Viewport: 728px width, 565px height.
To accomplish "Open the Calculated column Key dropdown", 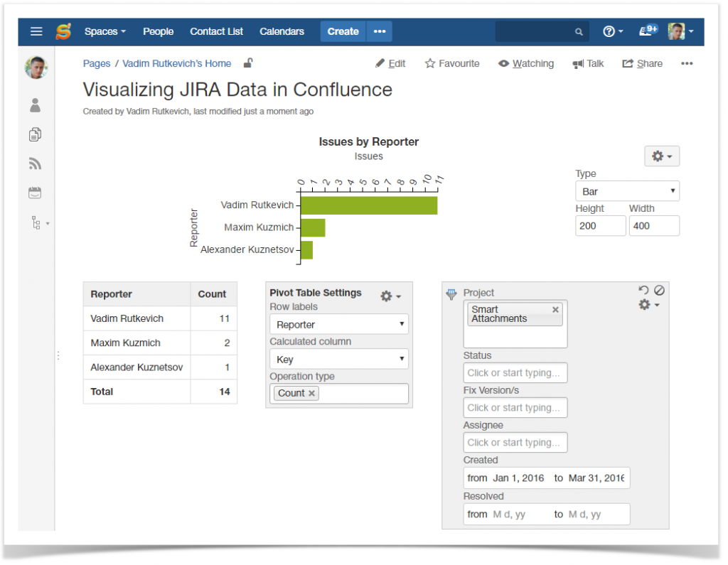I will point(338,359).
